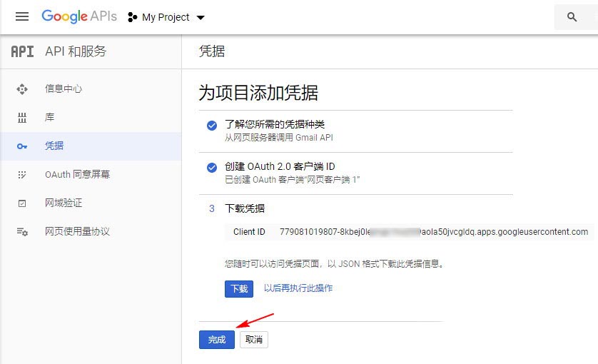Click the checkmark beside 创建 OAuth 2.0 客户端 ID
The width and height of the screenshot is (598, 364).
[x=212, y=168]
